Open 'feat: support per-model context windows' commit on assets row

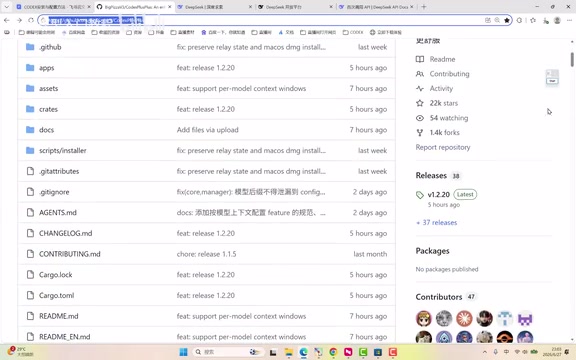click(x=241, y=88)
